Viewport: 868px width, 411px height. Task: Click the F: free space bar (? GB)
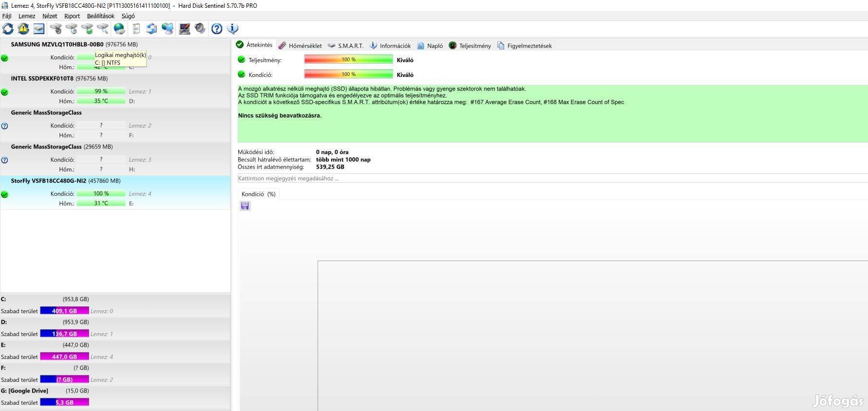pyautogui.click(x=64, y=379)
